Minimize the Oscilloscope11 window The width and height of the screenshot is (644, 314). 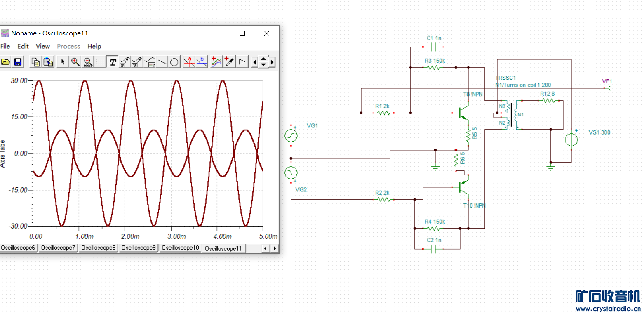point(219,33)
